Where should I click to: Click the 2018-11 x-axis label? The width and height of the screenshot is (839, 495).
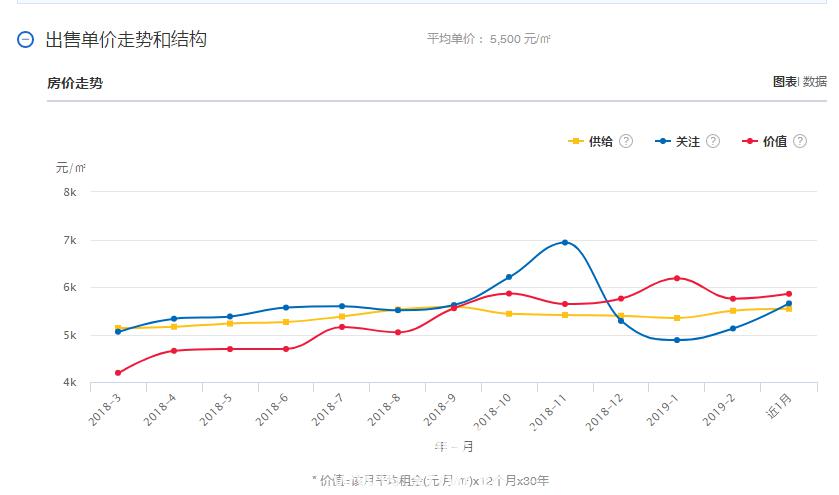(549, 410)
